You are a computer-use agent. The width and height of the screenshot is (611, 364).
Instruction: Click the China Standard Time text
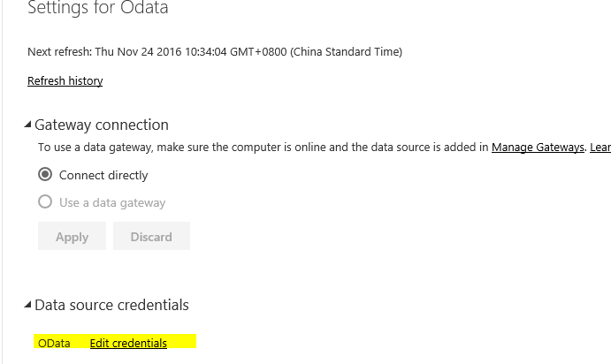pos(346,52)
